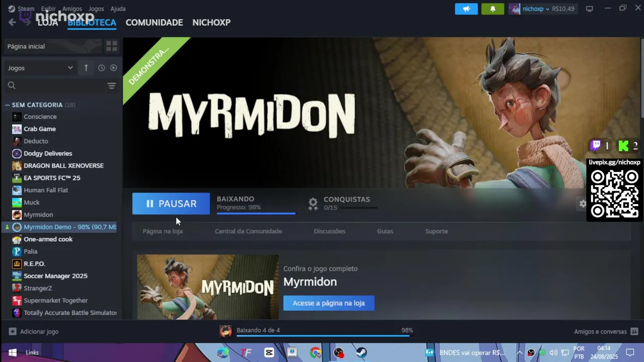Screen dimensions: 644x362
Task: Toggle the ready-to-play filter icon
Action: (x=114, y=68)
